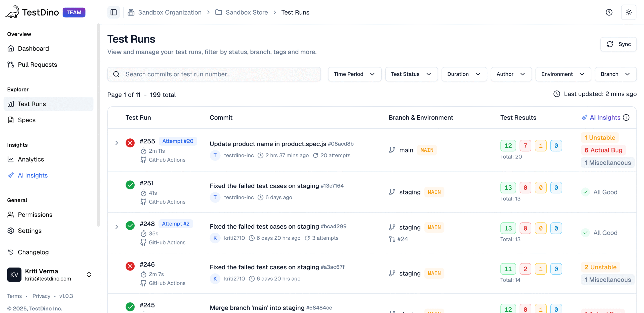Viewport: 644px width, 313px height.
Task: Click the help question mark icon
Action: (609, 12)
